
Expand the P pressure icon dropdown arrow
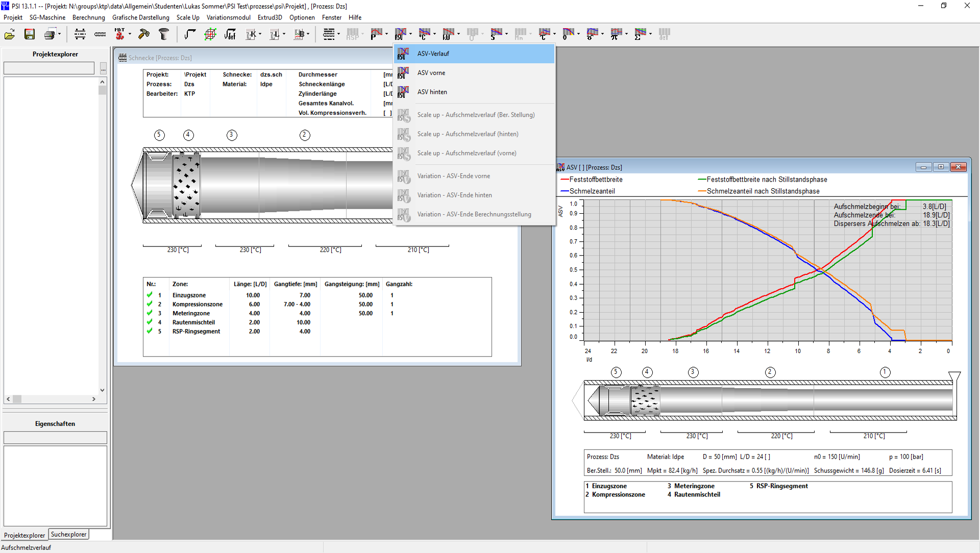coord(386,34)
